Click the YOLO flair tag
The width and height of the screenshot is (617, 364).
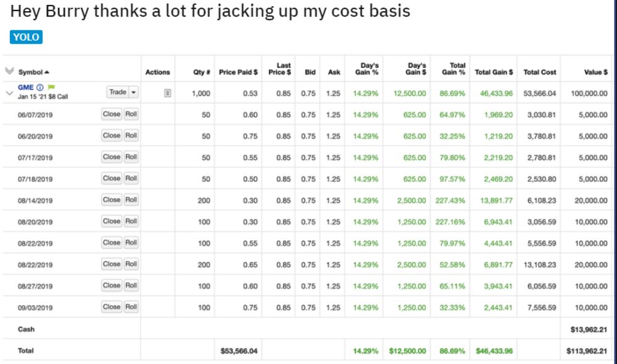point(26,37)
